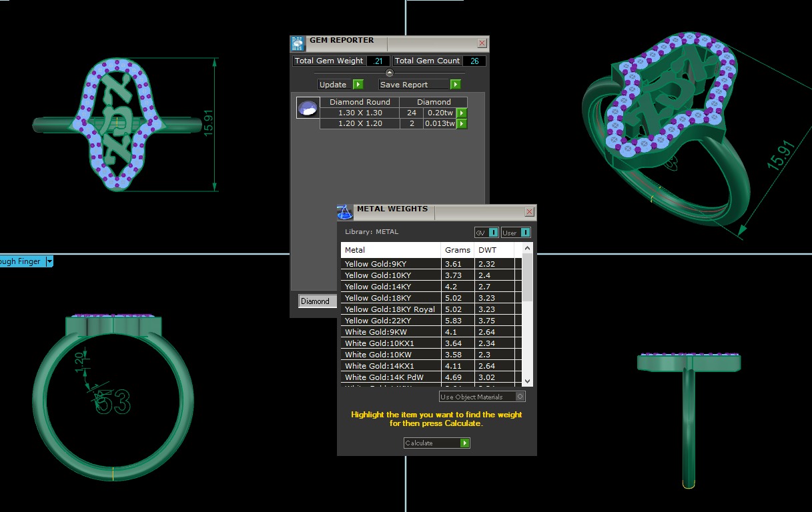Screen dimensions: 812x512
Task: Select Yellow Gold:14KY row
Action: tap(390, 287)
